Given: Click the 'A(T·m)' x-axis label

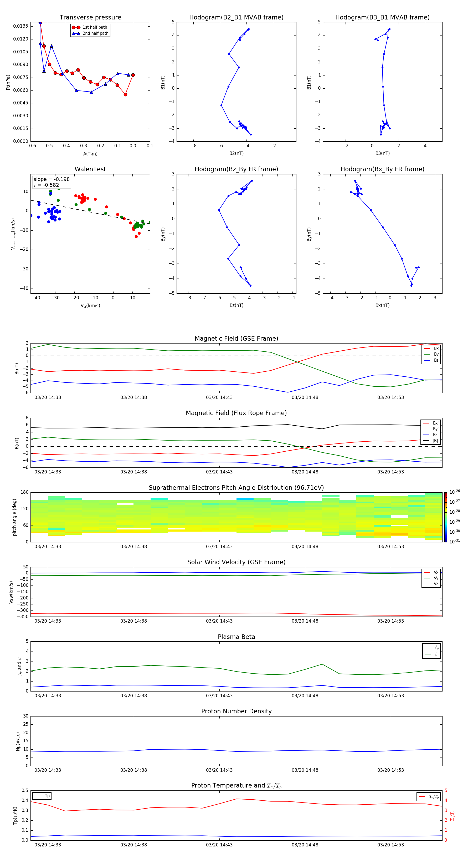Looking at the screenshot, I should pos(90,154).
